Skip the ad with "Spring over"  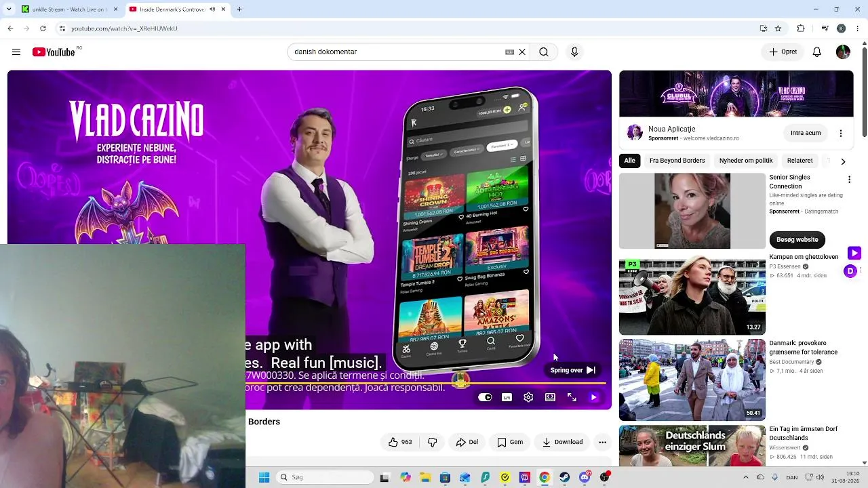coord(573,370)
